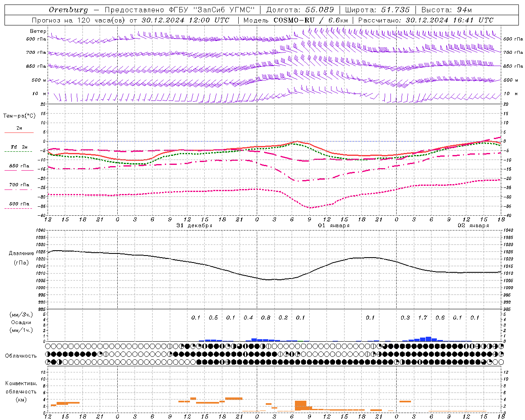Screen dimensions: 525x420
Task: Click the Долгота: 55.089 value
Action: pyautogui.click(x=300, y=10)
